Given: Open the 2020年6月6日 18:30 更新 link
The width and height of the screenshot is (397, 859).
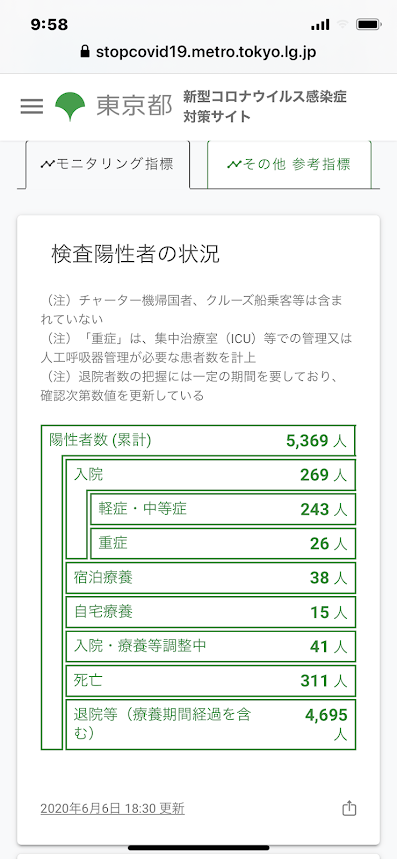Looking at the screenshot, I should pyautogui.click(x=112, y=809).
